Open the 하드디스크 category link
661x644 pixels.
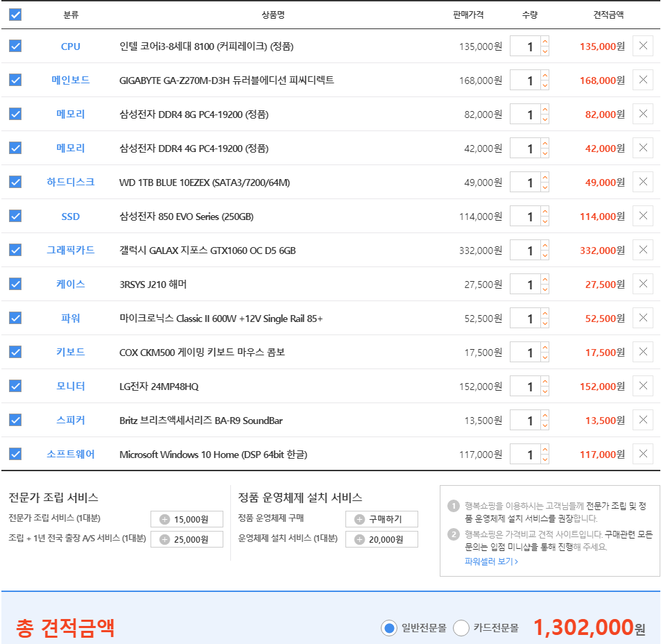pos(70,183)
